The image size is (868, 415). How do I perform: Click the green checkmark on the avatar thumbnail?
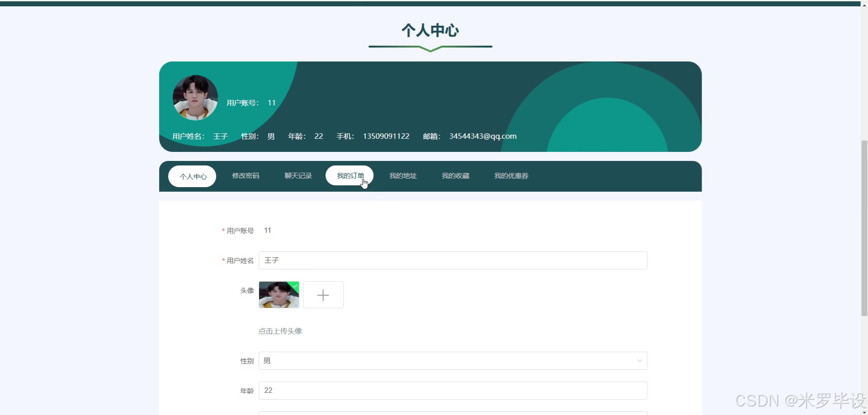click(x=295, y=285)
